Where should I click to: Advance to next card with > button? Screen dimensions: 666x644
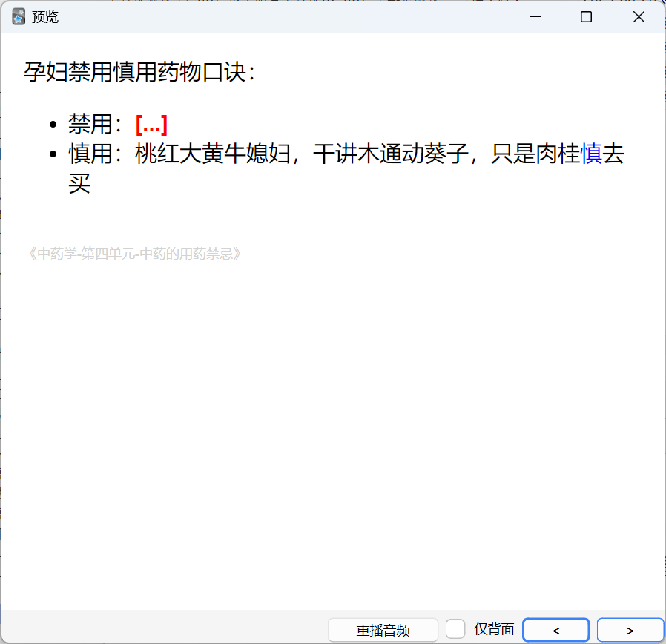click(630, 630)
